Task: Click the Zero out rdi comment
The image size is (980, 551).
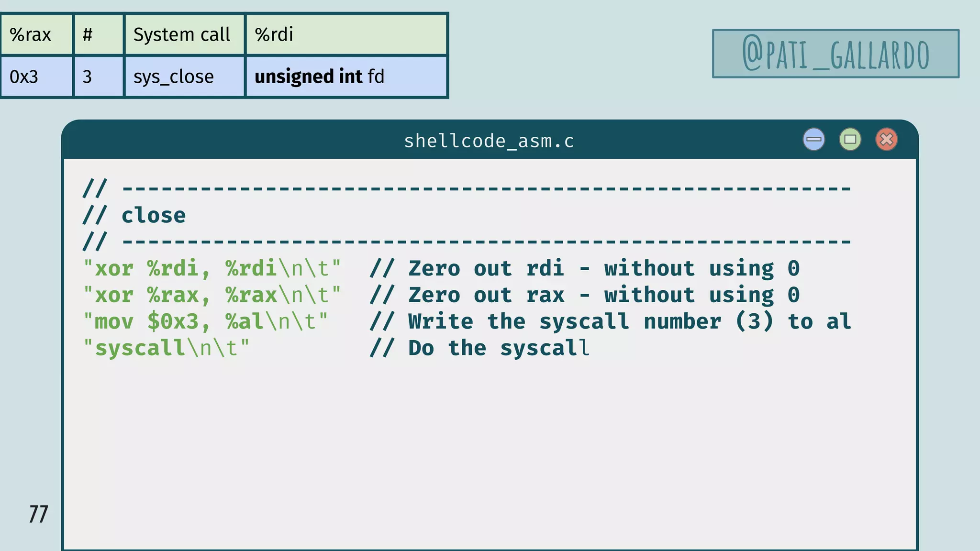Action: point(584,268)
